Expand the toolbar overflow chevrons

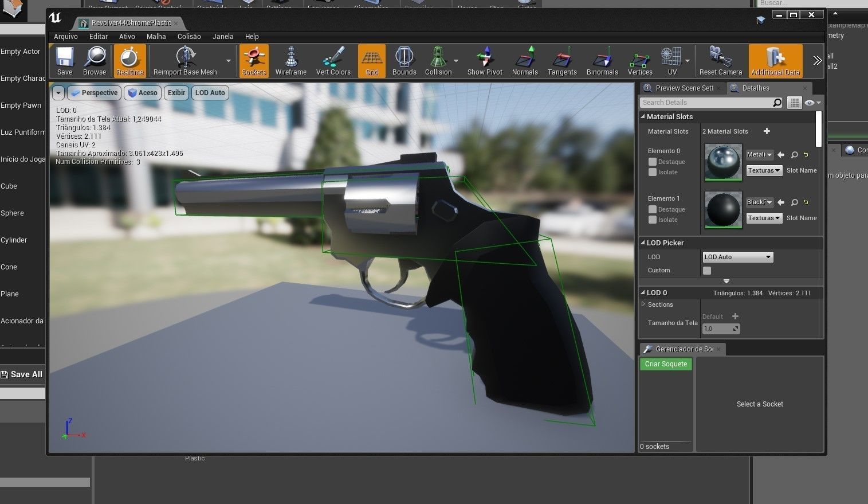click(x=817, y=61)
